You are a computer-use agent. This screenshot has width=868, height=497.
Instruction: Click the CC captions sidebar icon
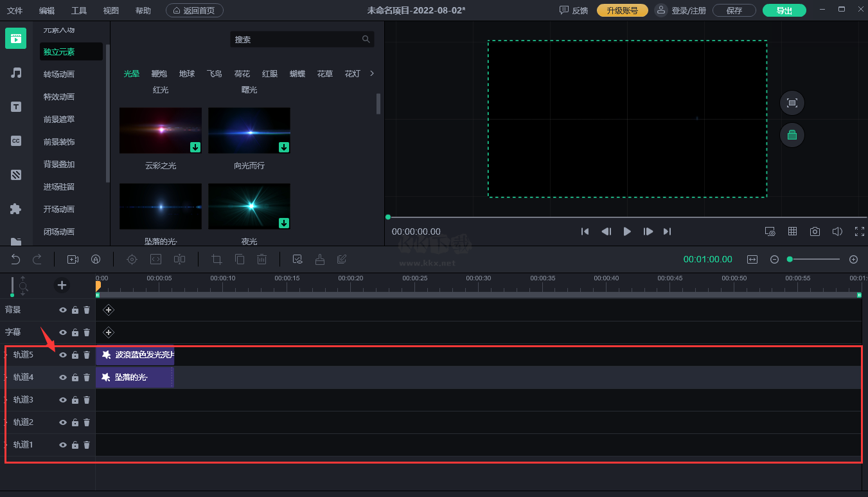16,141
